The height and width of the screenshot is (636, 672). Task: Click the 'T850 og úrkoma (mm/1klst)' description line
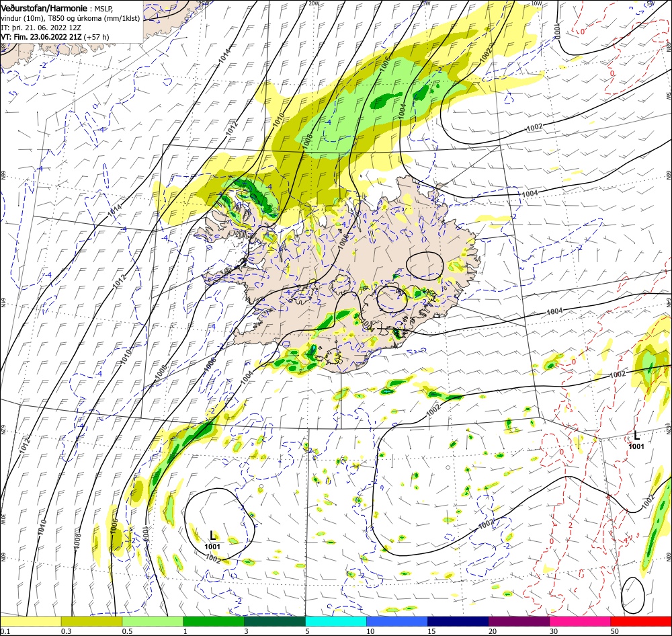click(94, 18)
